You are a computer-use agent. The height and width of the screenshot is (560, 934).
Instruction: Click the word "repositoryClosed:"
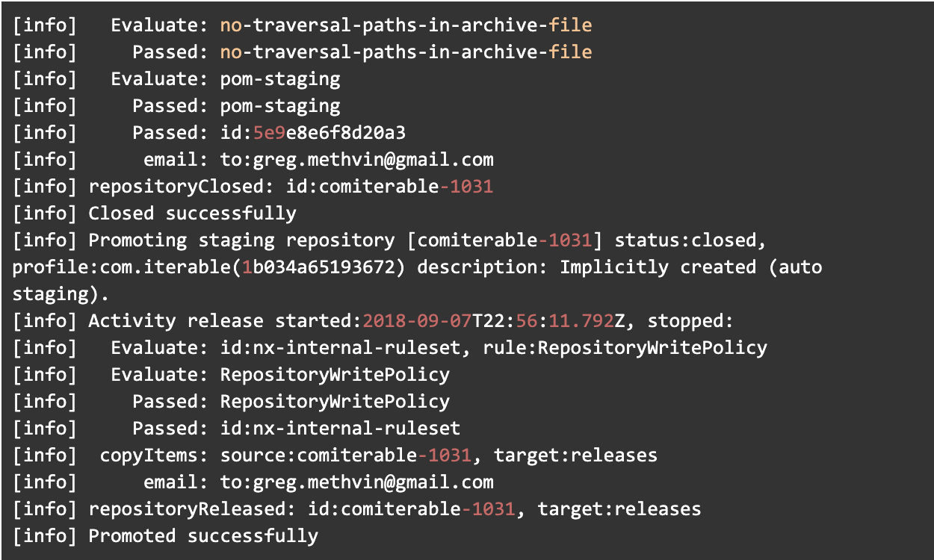click(182, 187)
